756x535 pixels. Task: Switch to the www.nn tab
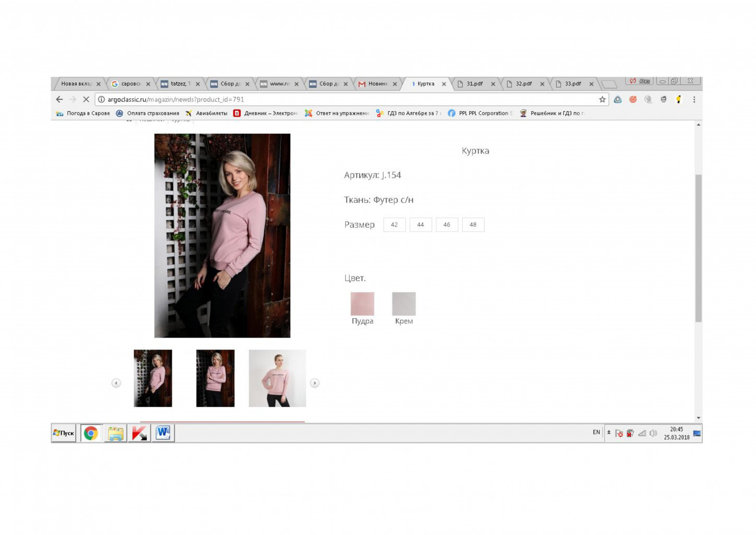278,84
